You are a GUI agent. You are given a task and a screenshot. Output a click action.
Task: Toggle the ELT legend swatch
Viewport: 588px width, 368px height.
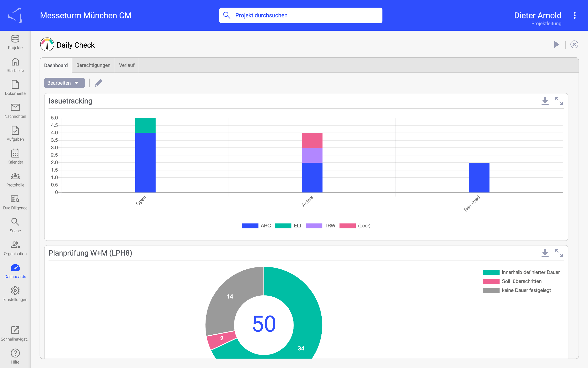point(283,226)
